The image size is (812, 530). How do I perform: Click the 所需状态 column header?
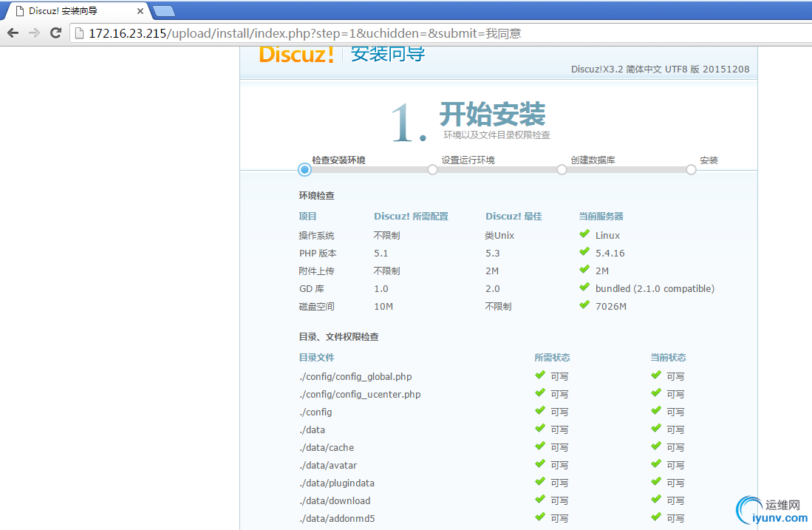coord(552,358)
